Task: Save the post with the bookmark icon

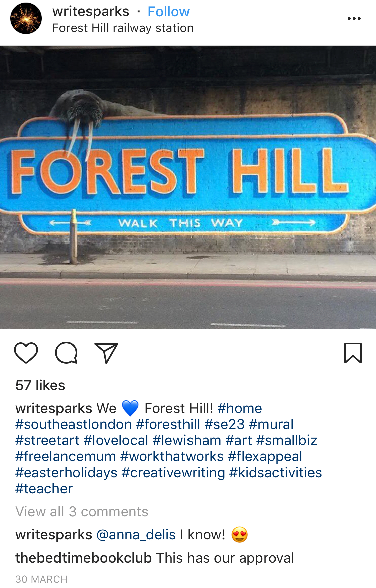Action: pyautogui.click(x=353, y=353)
